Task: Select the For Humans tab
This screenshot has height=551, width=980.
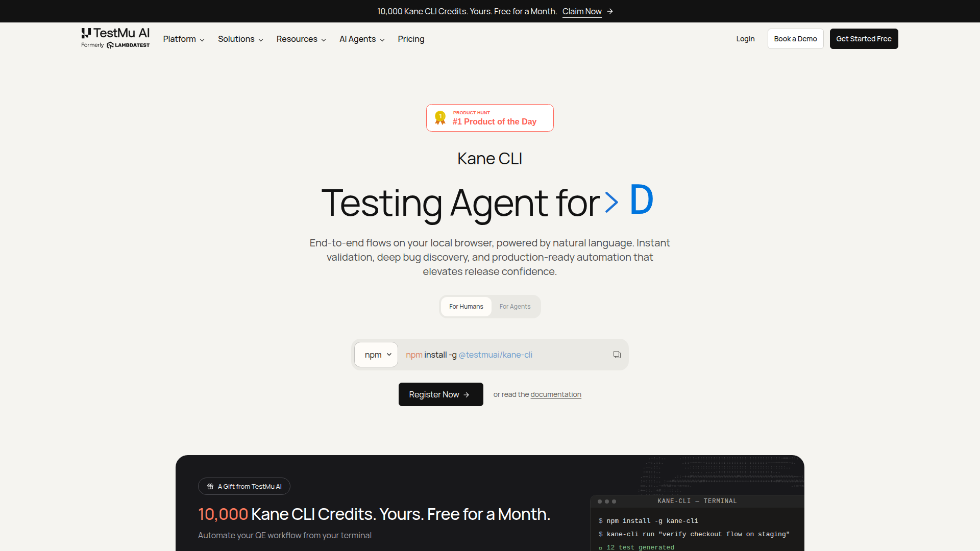Action: click(466, 307)
